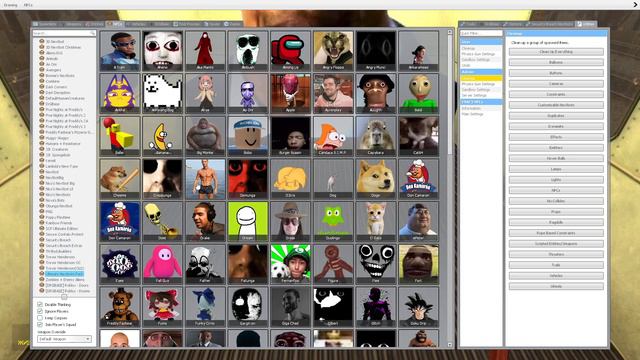Screen dimensions: 640x360
Task: Switch to the NPCs spawn menu tab
Action: click(x=115, y=24)
